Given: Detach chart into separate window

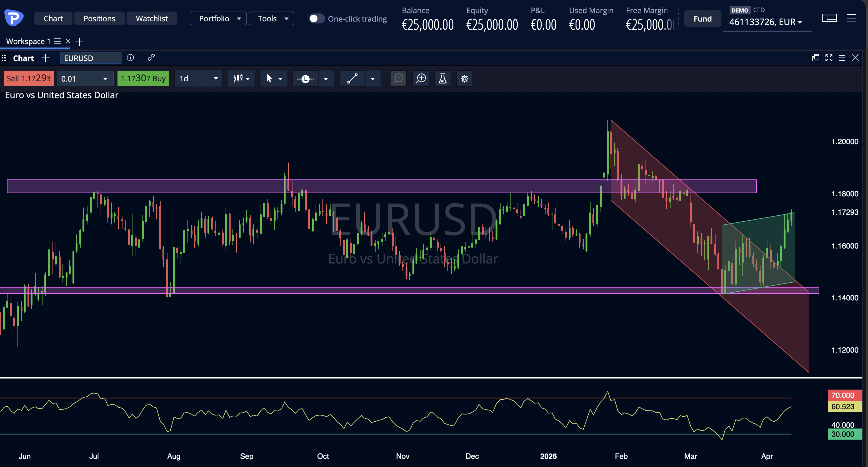Looking at the screenshot, I should tap(816, 58).
